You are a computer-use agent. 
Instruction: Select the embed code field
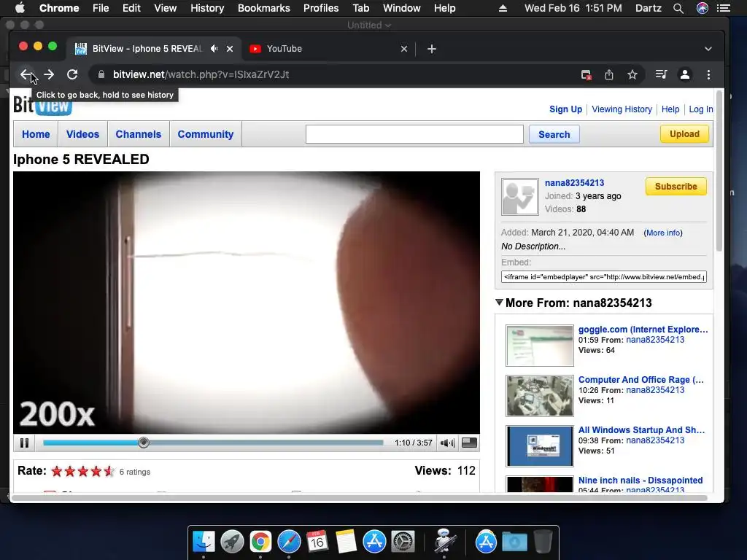pyautogui.click(x=603, y=276)
